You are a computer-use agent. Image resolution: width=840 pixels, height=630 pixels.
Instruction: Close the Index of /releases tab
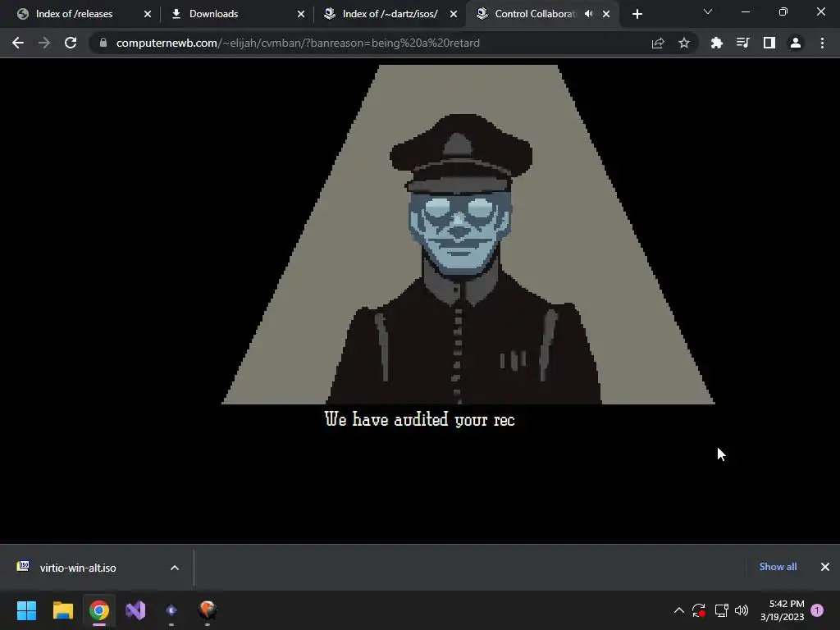pyautogui.click(x=148, y=14)
